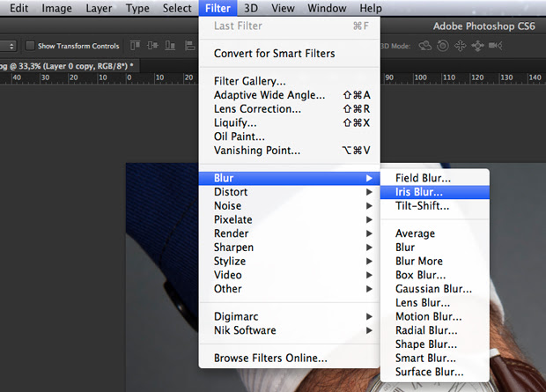The image size is (546, 392).
Task: Open the Edit menu
Action: (18, 8)
